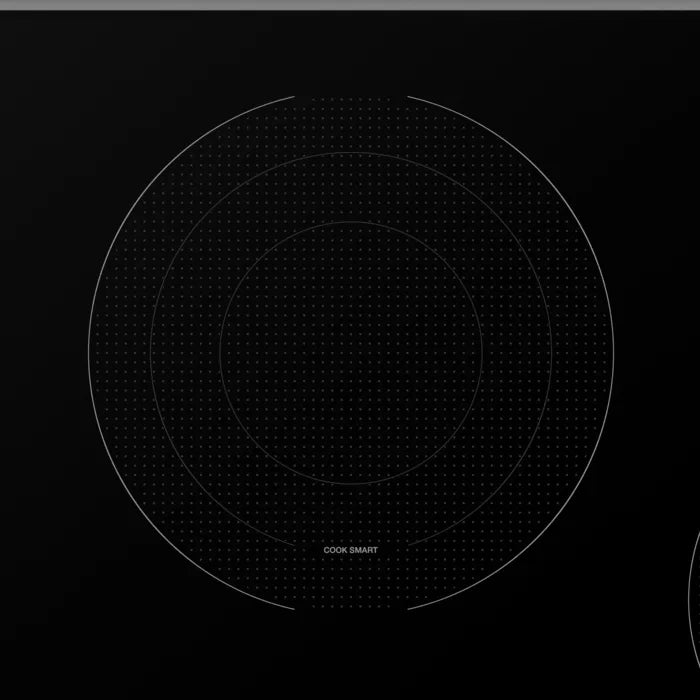Viewport: 700px width, 700px height.
Task: Click the gray trim strip along the top
Action: point(350,4)
